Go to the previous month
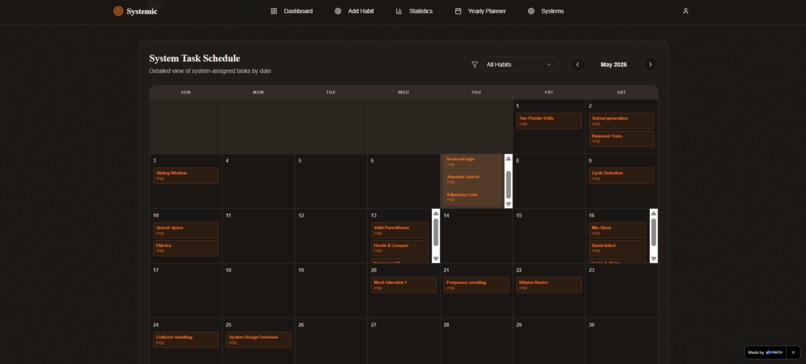Viewport: 806px width, 364px height. click(x=577, y=64)
